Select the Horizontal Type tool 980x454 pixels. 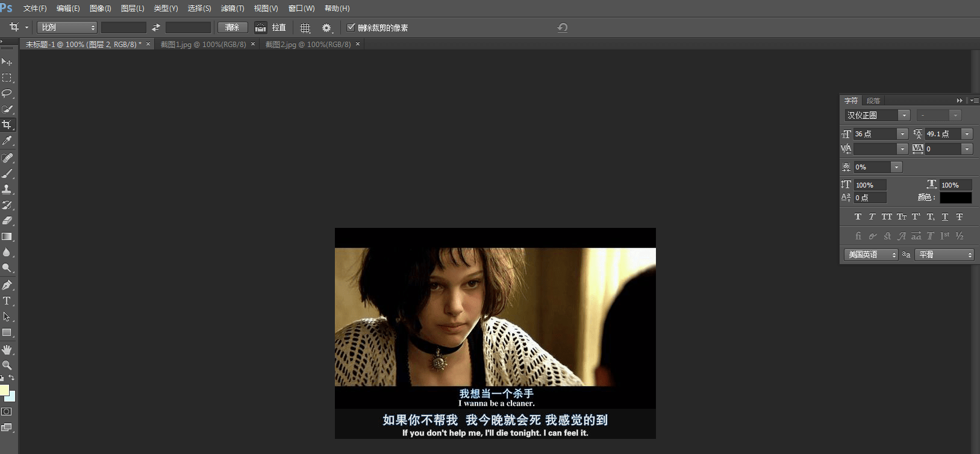click(7, 301)
